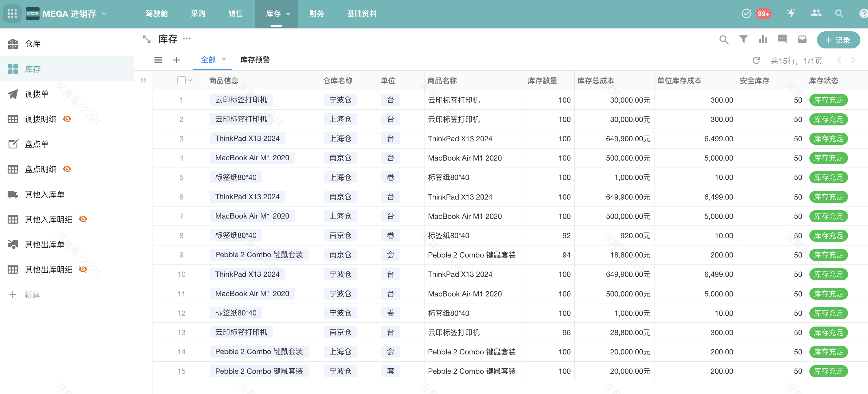
Task: Switch to the 销售 tab
Action: pyautogui.click(x=236, y=14)
